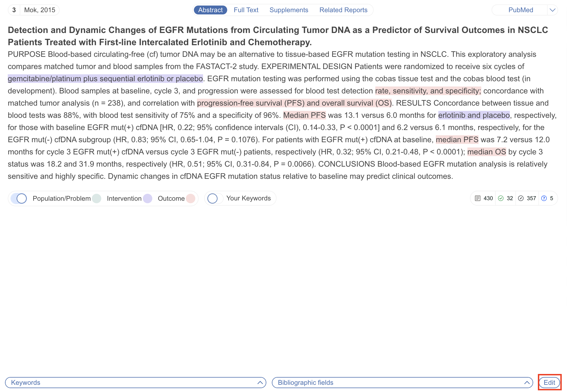Open the Related Reports view

point(343,10)
